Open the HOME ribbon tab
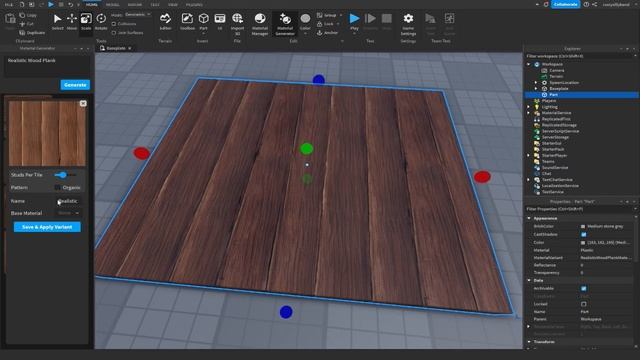640x360 pixels. [x=92, y=4]
